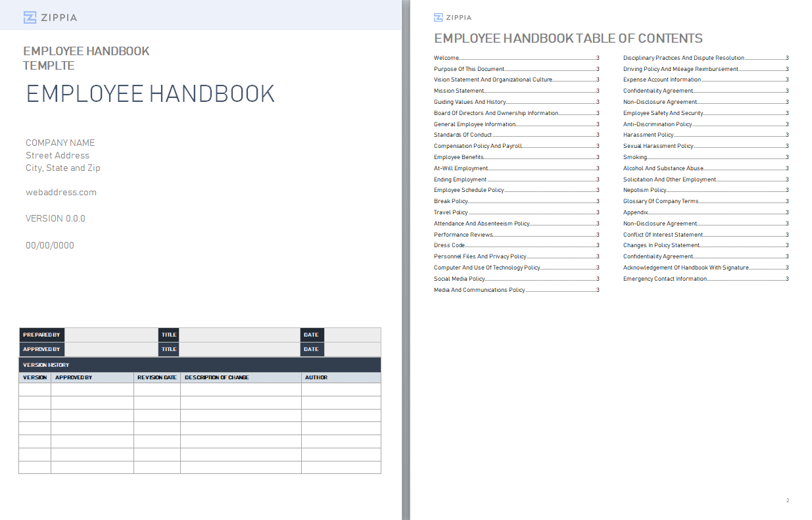Image resolution: width=812 pixels, height=520 pixels.
Task: Open the Dress Code contents entry
Action: pyautogui.click(x=449, y=245)
